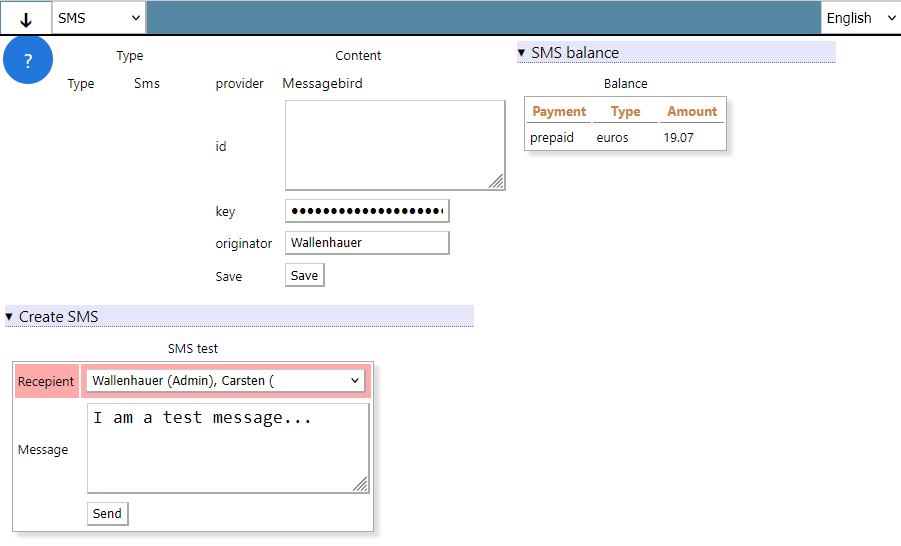Select the 19.07 amount cell
Screen dimensions: 901x546
click(678, 138)
